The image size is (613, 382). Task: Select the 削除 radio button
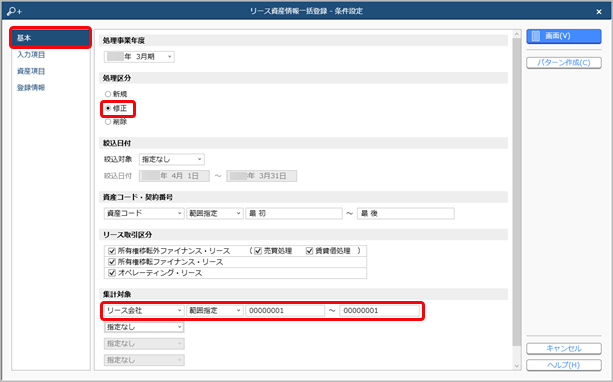coord(108,122)
